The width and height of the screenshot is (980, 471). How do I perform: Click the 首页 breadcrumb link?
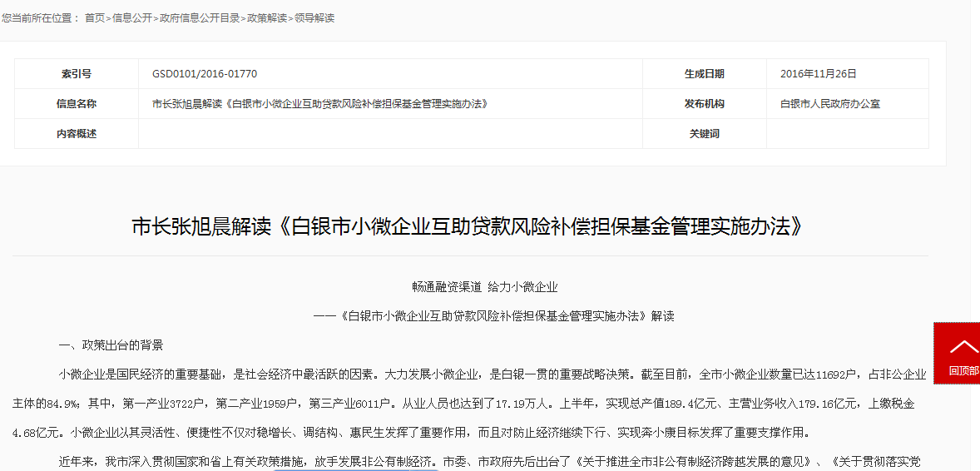(95, 17)
